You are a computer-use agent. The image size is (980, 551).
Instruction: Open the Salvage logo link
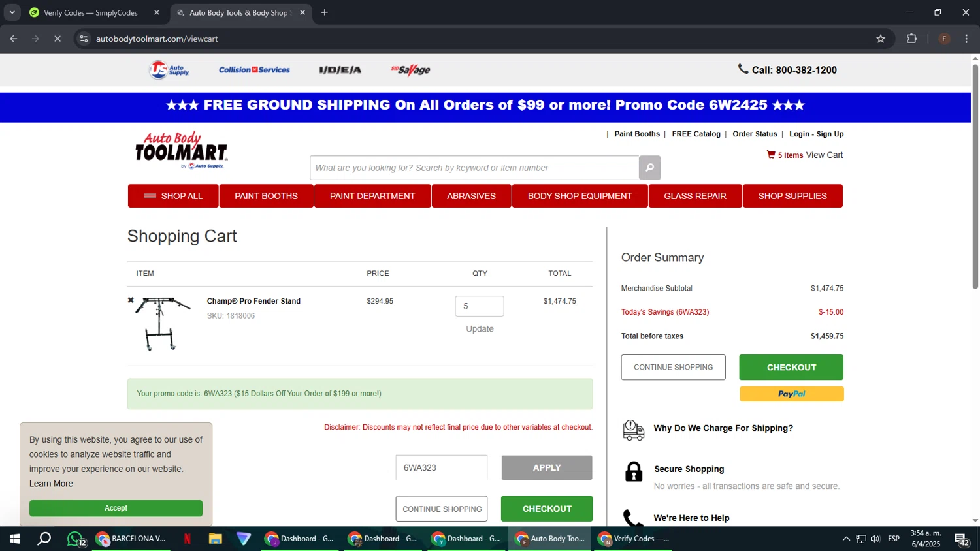(410, 70)
